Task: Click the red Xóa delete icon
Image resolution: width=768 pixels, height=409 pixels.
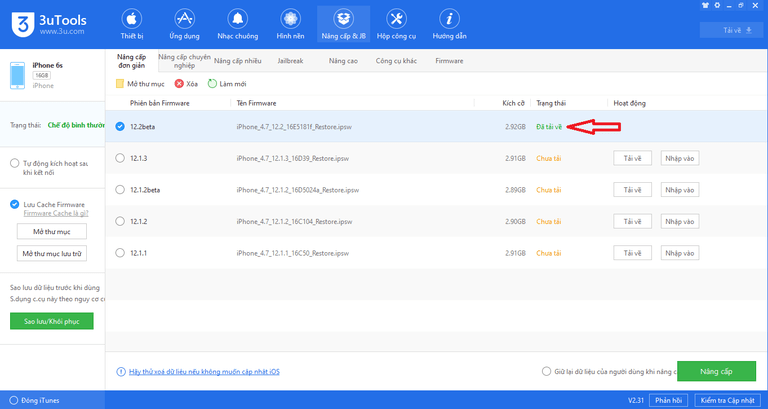Action: pos(179,84)
